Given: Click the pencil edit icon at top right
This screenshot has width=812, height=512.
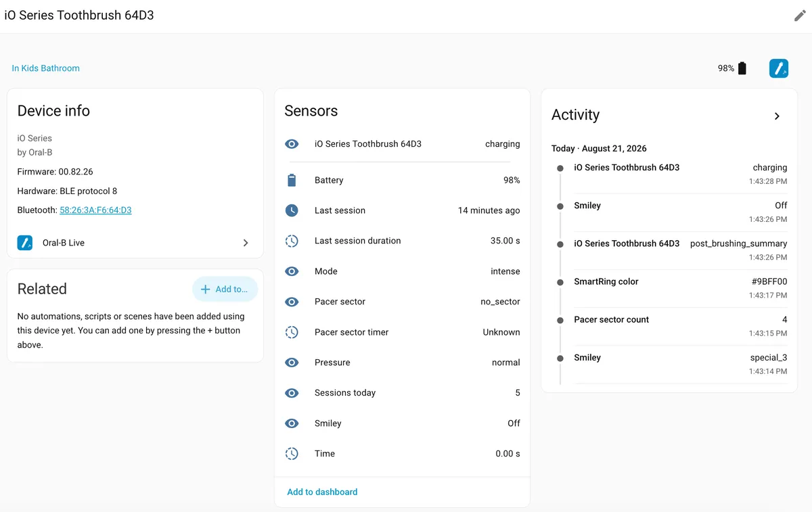Looking at the screenshot, I should (800, 16).
